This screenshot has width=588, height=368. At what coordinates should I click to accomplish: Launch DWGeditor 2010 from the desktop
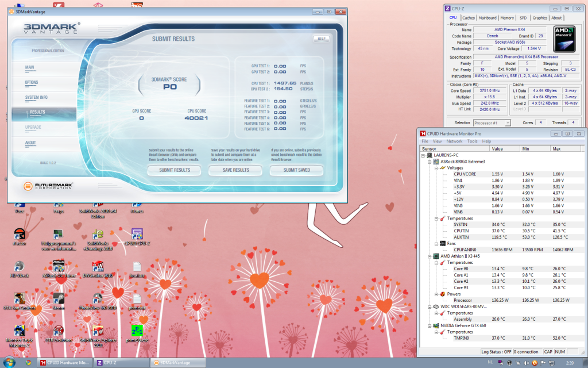98,269
